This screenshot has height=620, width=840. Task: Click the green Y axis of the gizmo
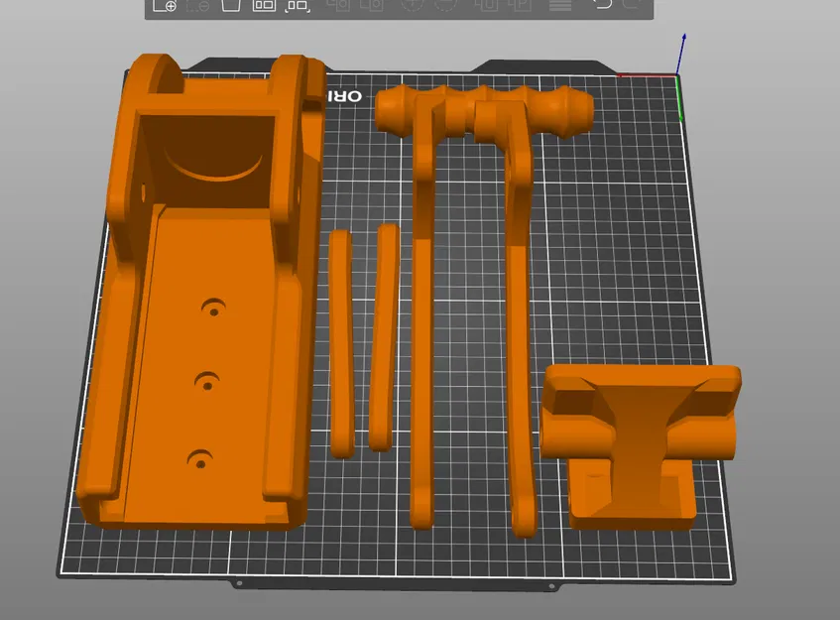[x=681, y=99]
